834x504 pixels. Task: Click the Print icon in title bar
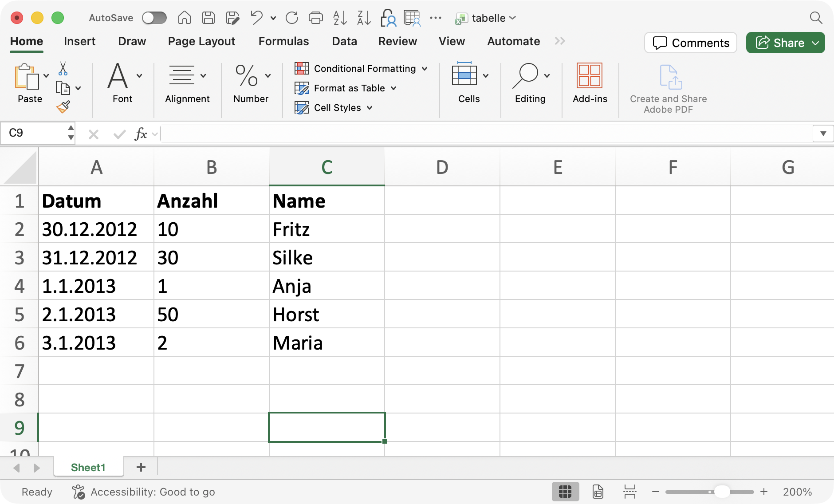pos(315,18)
